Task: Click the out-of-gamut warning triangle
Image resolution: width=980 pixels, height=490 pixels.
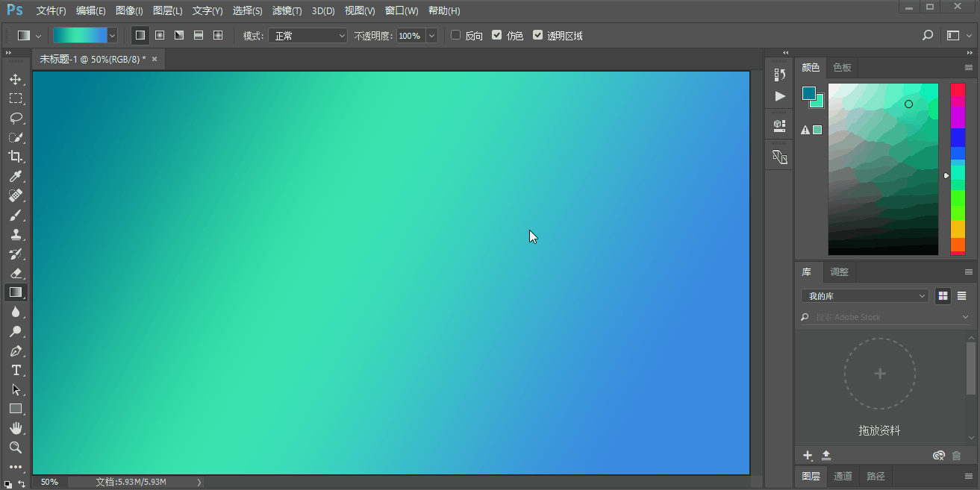Action: pyautogui.click(x=805, y=130)
